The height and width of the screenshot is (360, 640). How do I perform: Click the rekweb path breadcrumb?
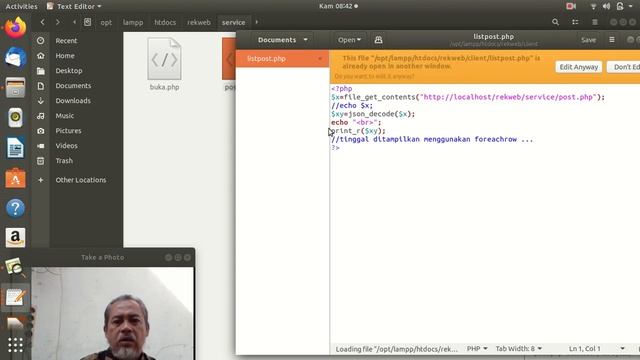(x=199, y=22)
